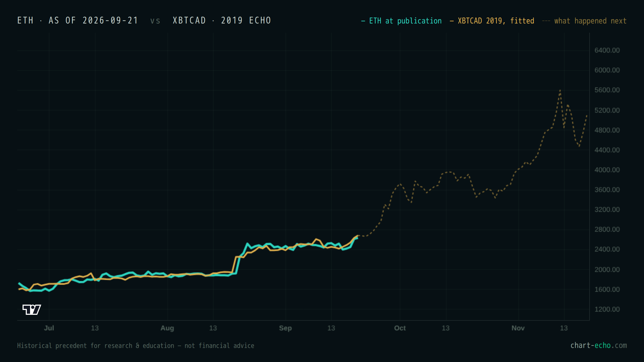
Task: Open the chart-echo.com link
Action: [x=599, y=345]
